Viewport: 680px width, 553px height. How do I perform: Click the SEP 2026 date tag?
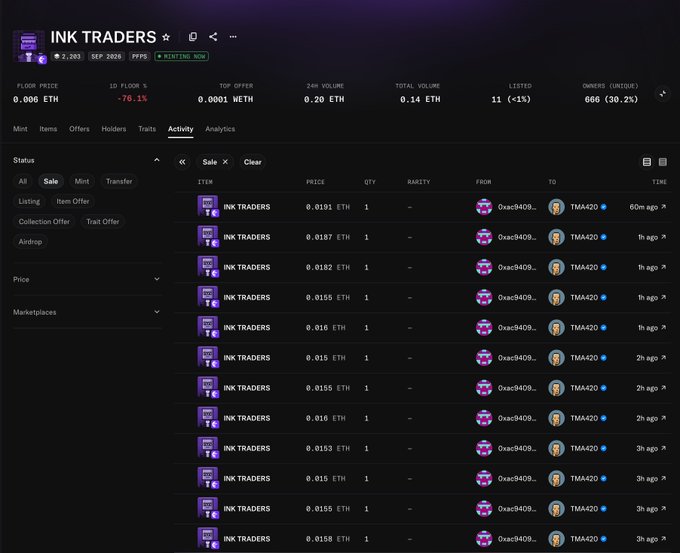coord(106,56)
